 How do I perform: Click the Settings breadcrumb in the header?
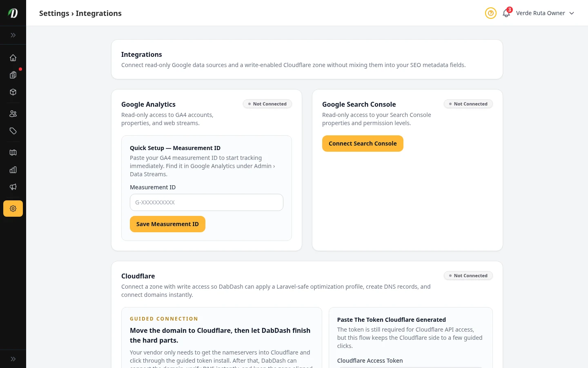[54, 13]
